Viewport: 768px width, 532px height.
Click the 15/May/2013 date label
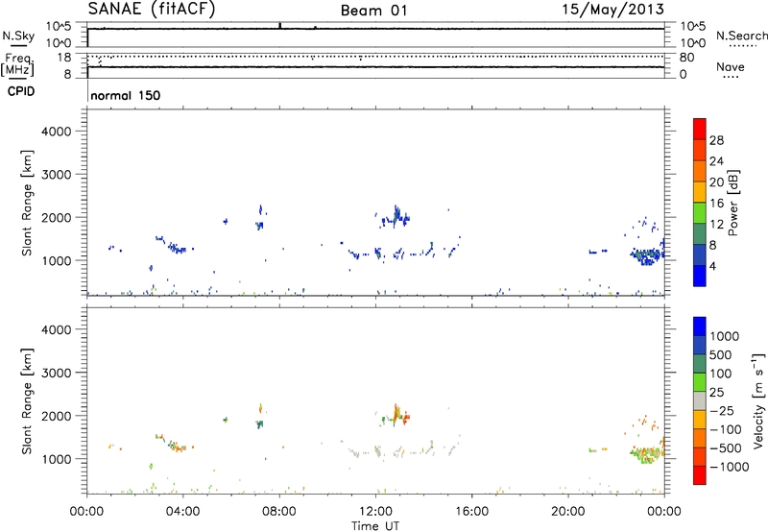click(612, 10)
